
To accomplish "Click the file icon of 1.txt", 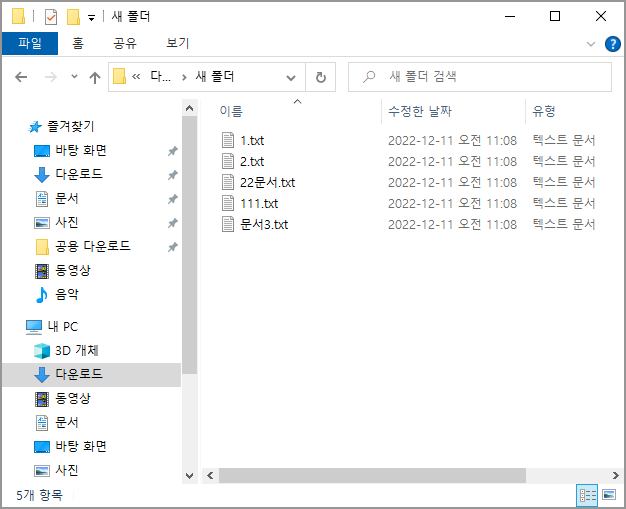I will (x=228, y=140).
